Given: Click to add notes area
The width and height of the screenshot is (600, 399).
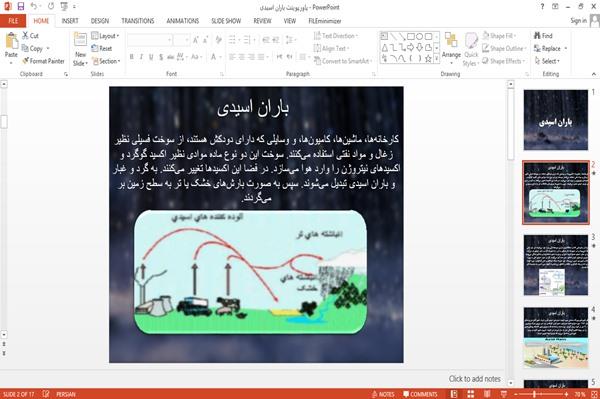Looking at the screenshot, I should tap(474, 379).
